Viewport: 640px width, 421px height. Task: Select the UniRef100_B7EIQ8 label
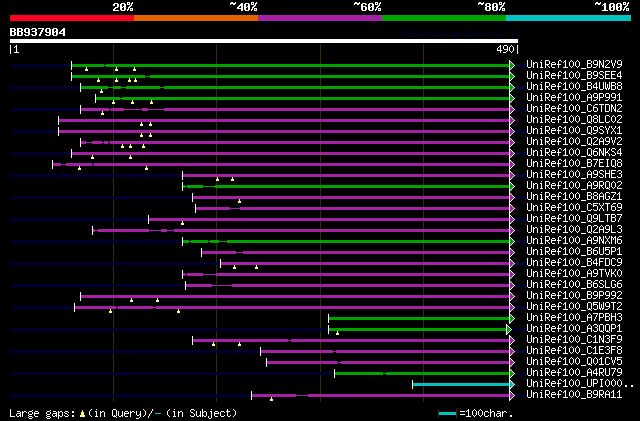(x=574, y=163)
